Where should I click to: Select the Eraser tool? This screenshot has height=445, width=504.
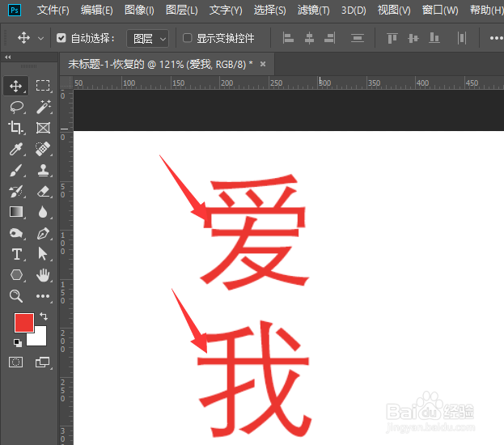coord(44,191)
